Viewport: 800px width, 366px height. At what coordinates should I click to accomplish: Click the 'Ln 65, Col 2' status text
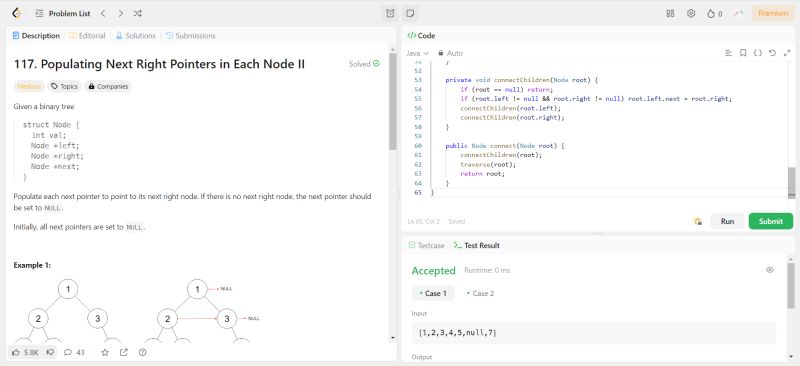pos(423,222)
